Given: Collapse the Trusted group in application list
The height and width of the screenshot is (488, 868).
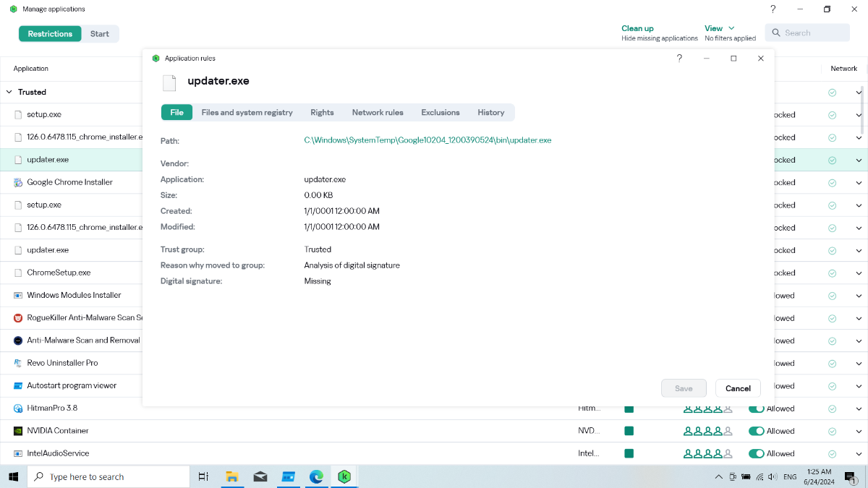Looking at the screenshot, I should click(9, 93).
